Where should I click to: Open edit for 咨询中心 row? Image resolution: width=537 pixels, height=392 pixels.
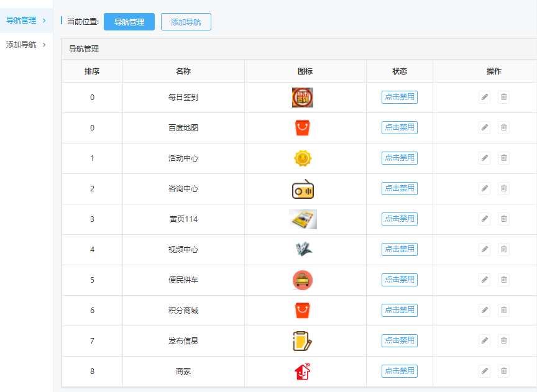coord(484,189)
